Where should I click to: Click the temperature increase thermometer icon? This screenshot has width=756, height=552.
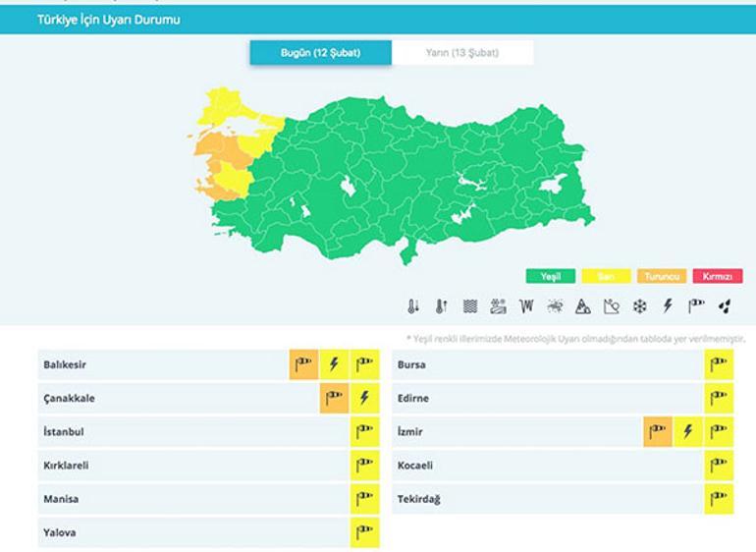tap(442, 306)
